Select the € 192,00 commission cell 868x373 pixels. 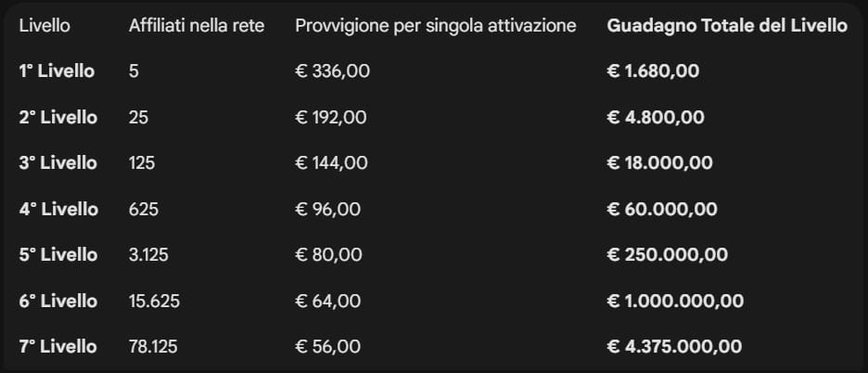(331, 118)
